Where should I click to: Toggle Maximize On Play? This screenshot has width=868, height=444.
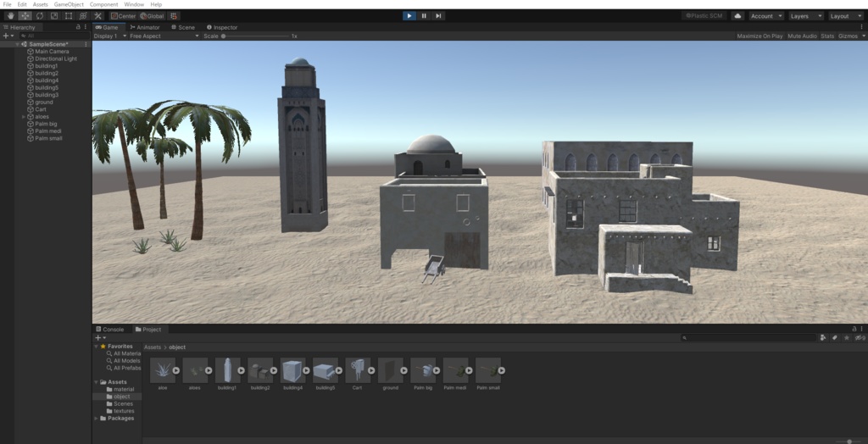[x=759, y=36]
